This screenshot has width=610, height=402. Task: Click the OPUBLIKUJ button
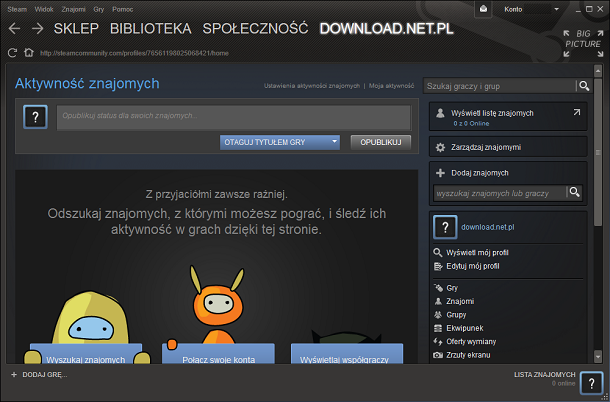(x=381, y=142)
